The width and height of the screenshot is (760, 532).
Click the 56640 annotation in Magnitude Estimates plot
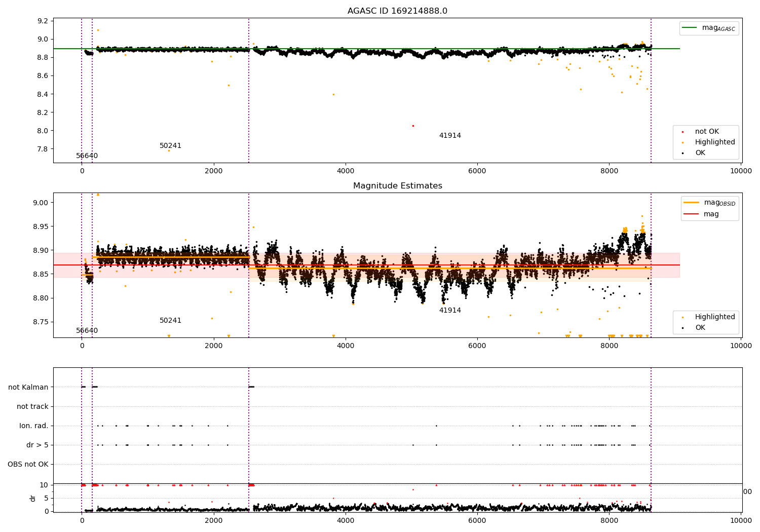(x=87, y=331)
